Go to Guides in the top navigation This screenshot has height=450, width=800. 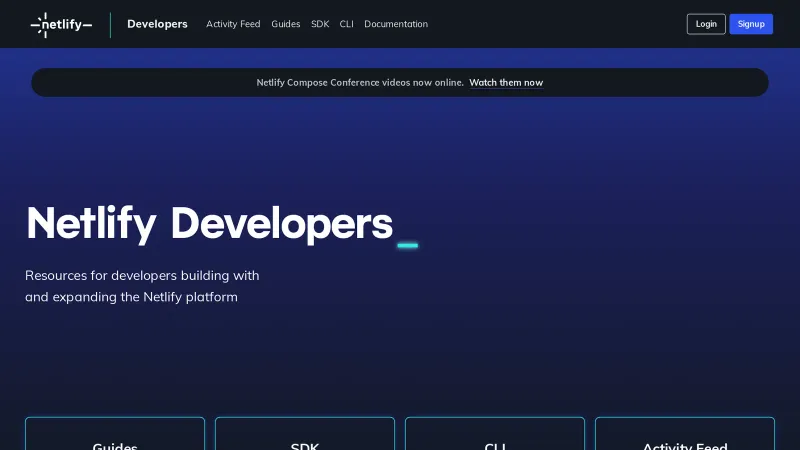pyautogui.click(x=285, y=24)
